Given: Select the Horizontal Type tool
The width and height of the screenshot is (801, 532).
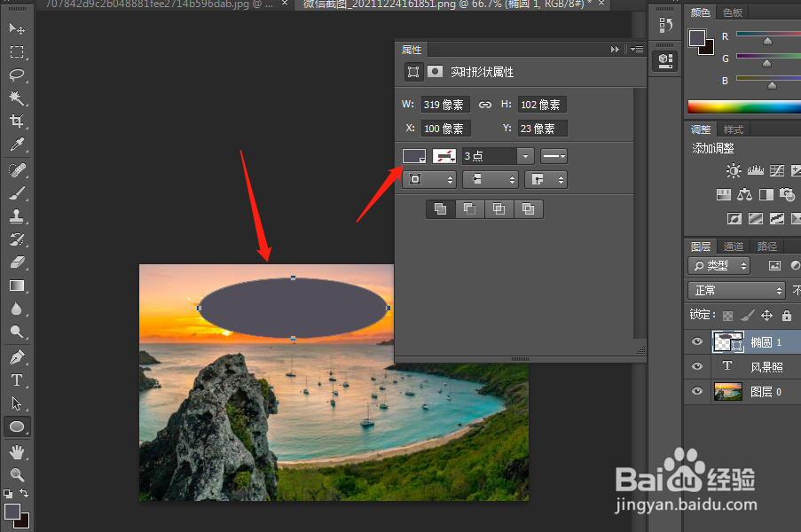Looking at the screenshot, I should (x=17, y=380).
